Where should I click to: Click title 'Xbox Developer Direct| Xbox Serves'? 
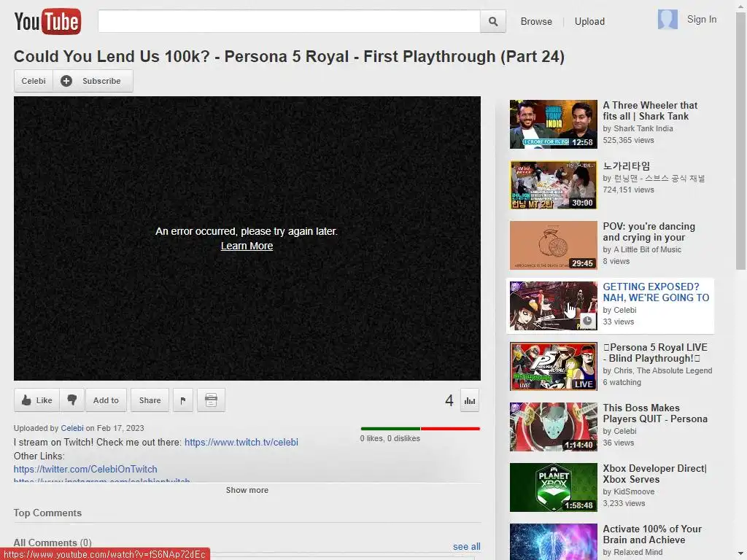pyautogui.click(x=654, y=474)
